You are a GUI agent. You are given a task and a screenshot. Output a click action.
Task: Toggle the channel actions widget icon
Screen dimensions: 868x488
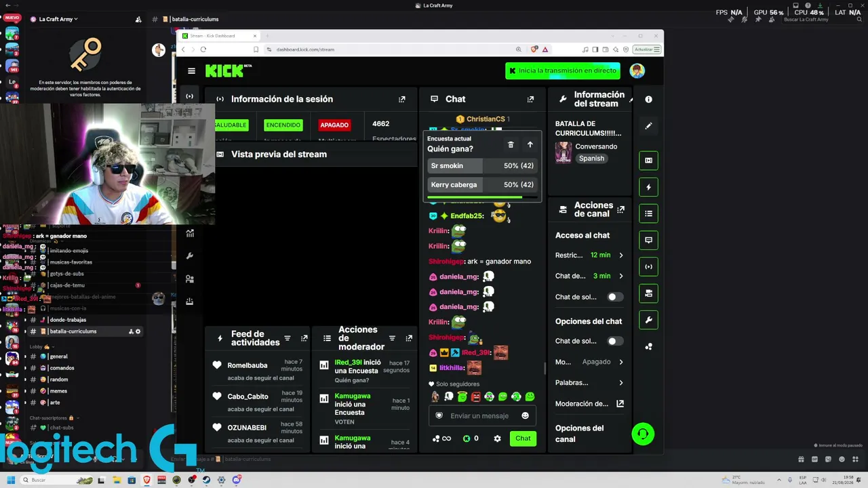click(x=648, y=293)
